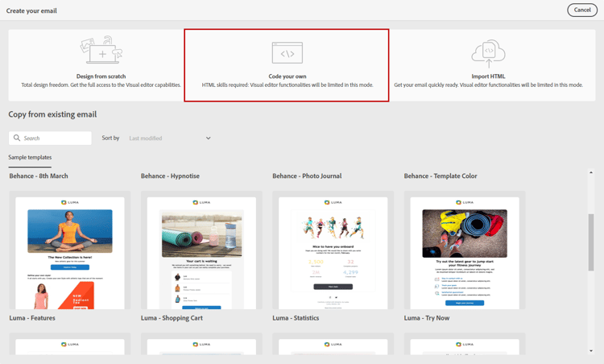The height and width of the screenshot is (364, 604).
Task: Click the 'Create your email' title
Action: point(31,10)
